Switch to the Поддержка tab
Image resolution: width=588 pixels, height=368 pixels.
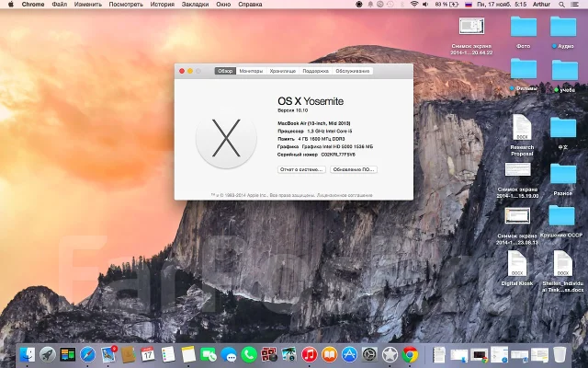pos(316,71)
